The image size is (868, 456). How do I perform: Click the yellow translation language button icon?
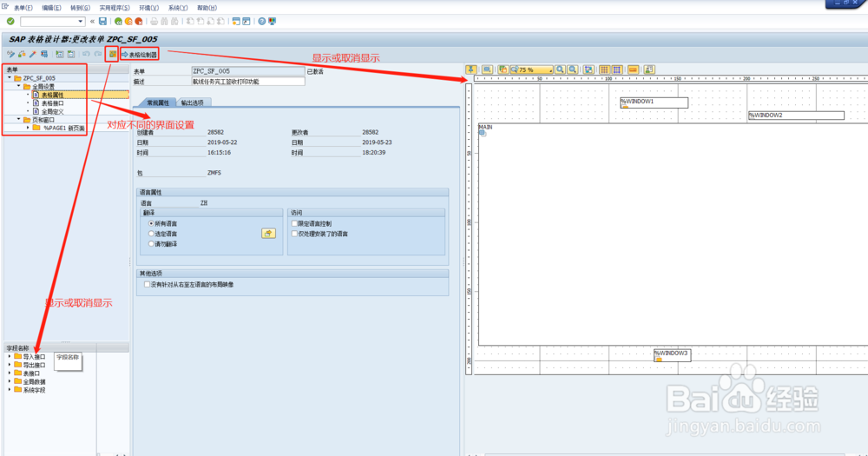(x=268, y=234)
